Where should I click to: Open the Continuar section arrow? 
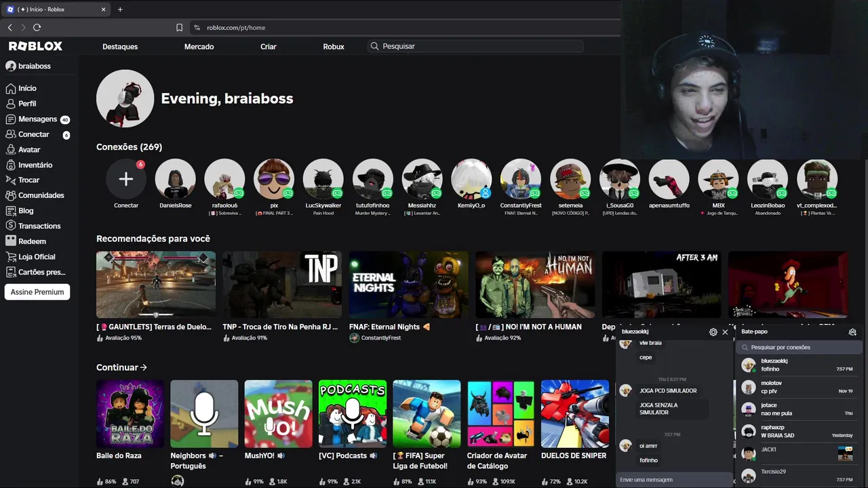point(143,367)
